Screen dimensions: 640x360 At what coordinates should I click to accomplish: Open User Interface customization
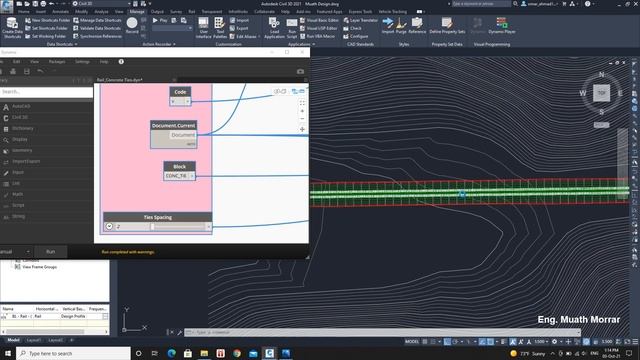click(x=203, y=28)
